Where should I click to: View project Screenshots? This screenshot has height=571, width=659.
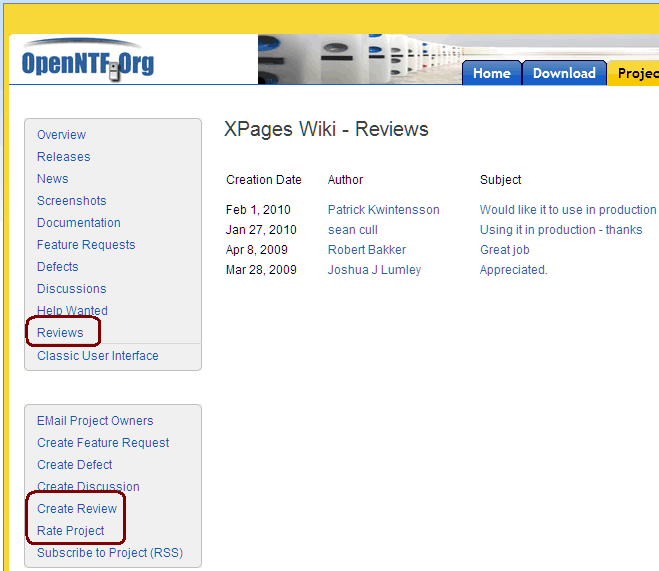[x=71, y=200]
